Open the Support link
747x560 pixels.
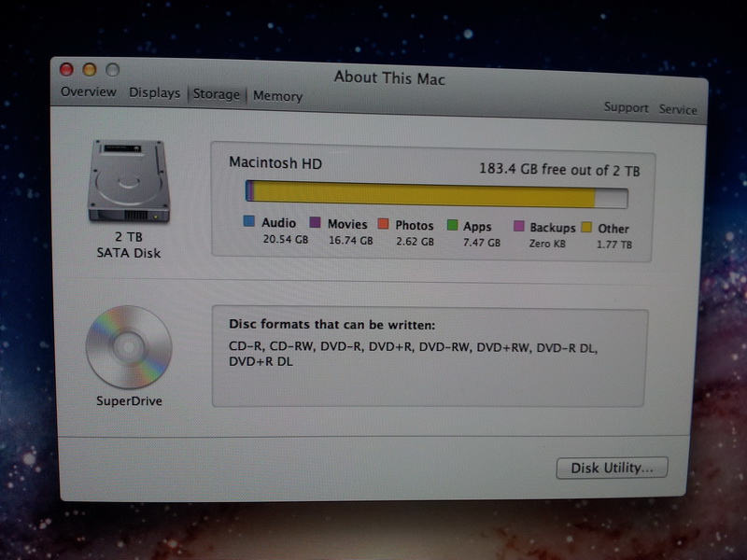[626, 107]
